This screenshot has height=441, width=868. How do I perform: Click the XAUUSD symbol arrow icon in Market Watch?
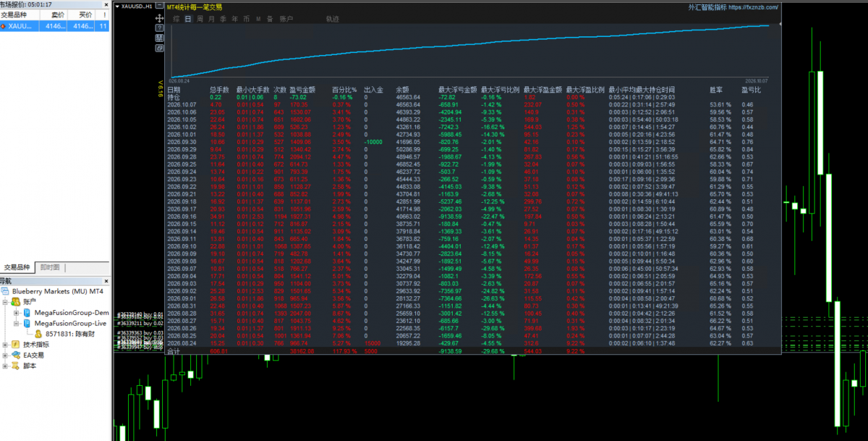[x=3, y=25]
